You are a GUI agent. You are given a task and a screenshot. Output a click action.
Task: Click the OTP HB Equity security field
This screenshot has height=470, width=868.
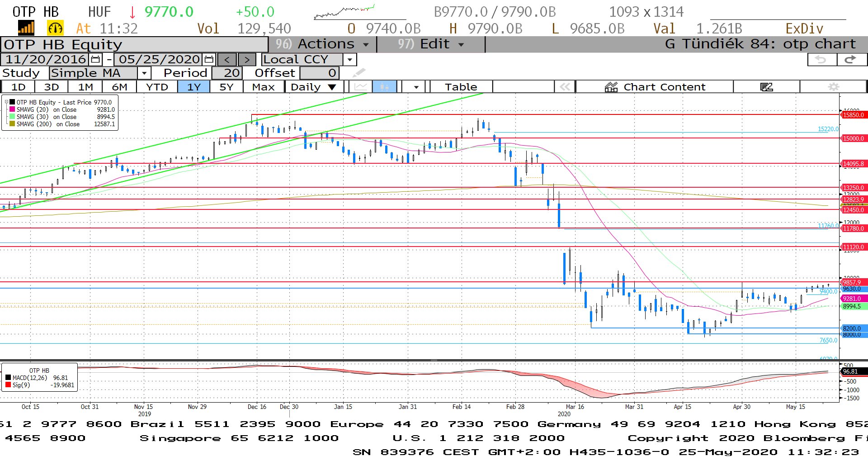click(x=134, y=44)
